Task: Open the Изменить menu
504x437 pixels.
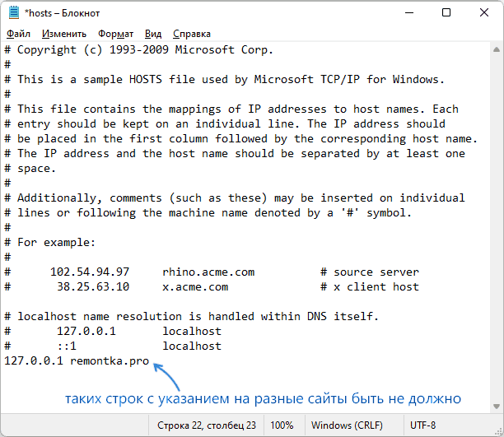Action: (64, 34)
